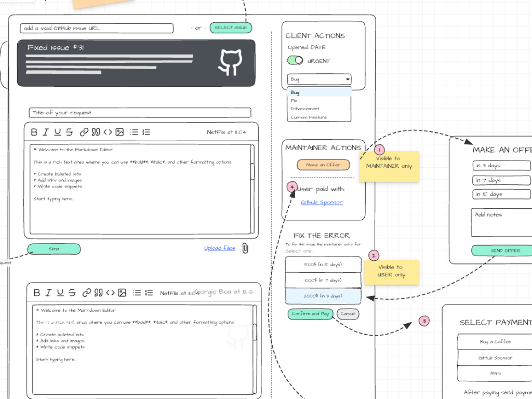532x399 pixels.
Task: Click Visible to USER only sticky note
Action: pos(392,272)
